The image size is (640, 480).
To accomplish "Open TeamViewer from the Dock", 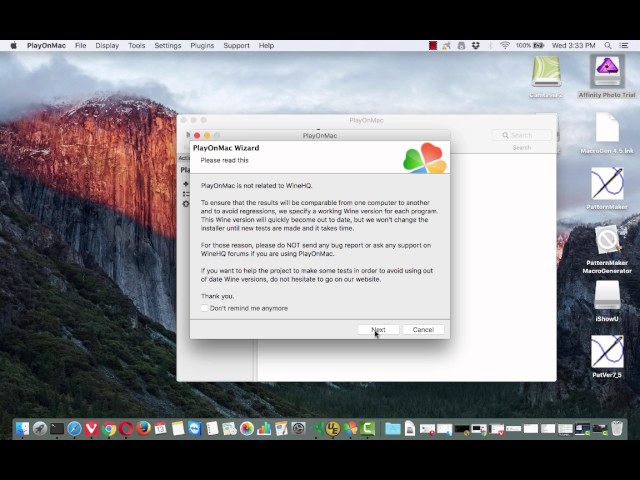I will coord(195,429).
